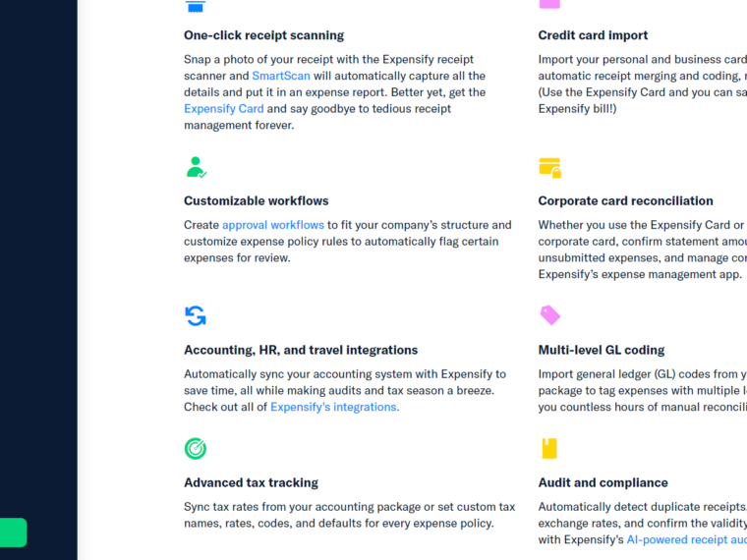
Task: Open the Expensify's integrations link
Action: 335,407
